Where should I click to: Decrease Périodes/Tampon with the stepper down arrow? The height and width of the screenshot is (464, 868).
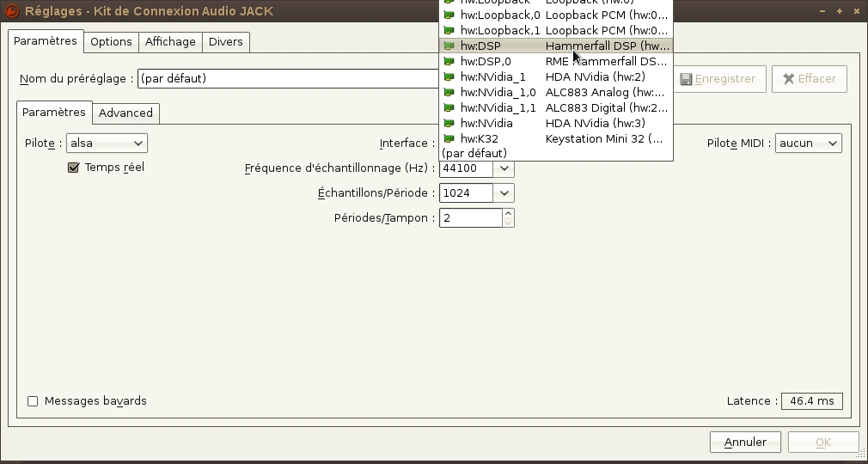click(508, 223)
